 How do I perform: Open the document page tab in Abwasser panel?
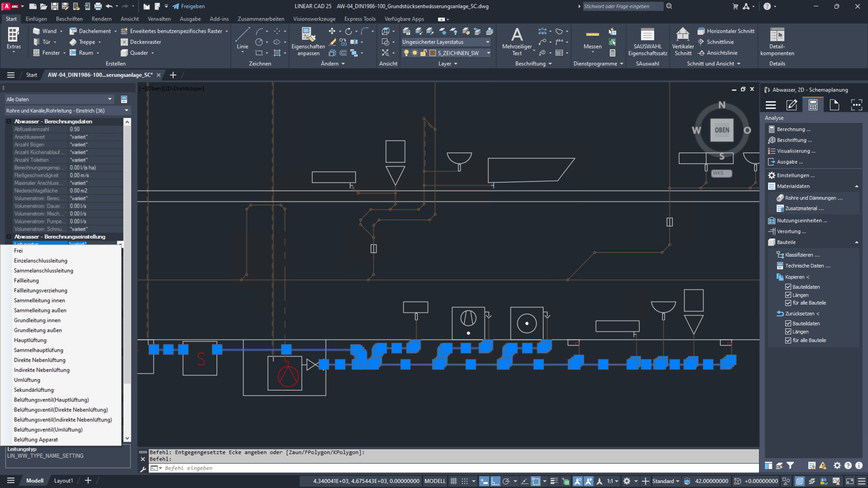point(834,105)
